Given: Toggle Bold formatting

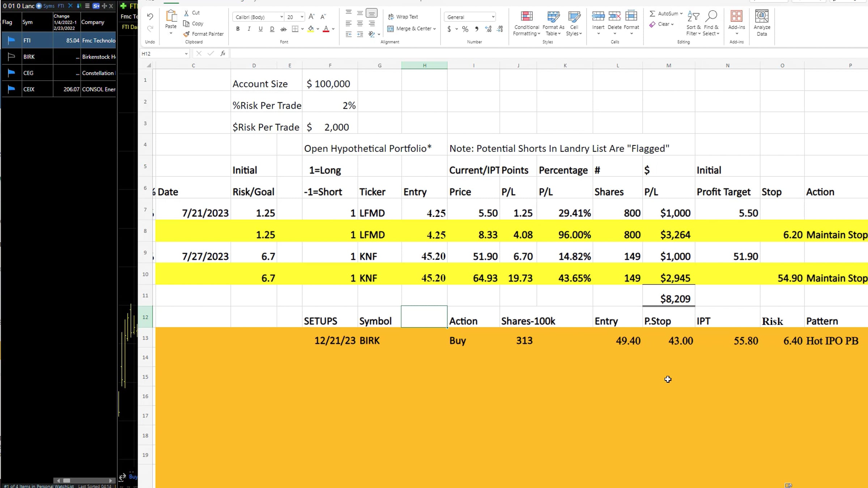Looking at the screenshot, I should [x=238, y=29].
